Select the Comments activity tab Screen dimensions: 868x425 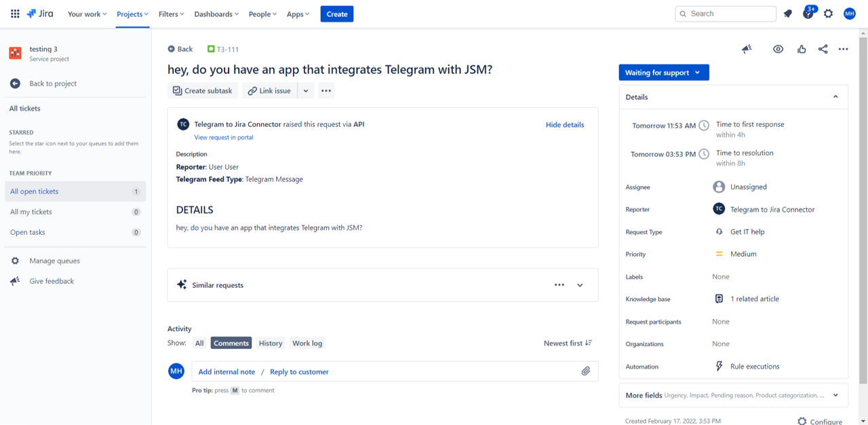231,343
